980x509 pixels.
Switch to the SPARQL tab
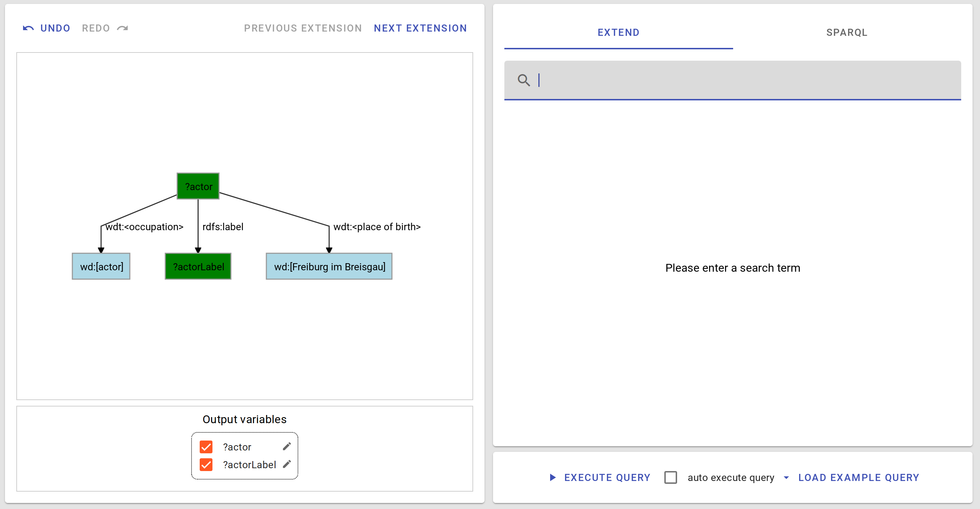(x=847, y=33)
